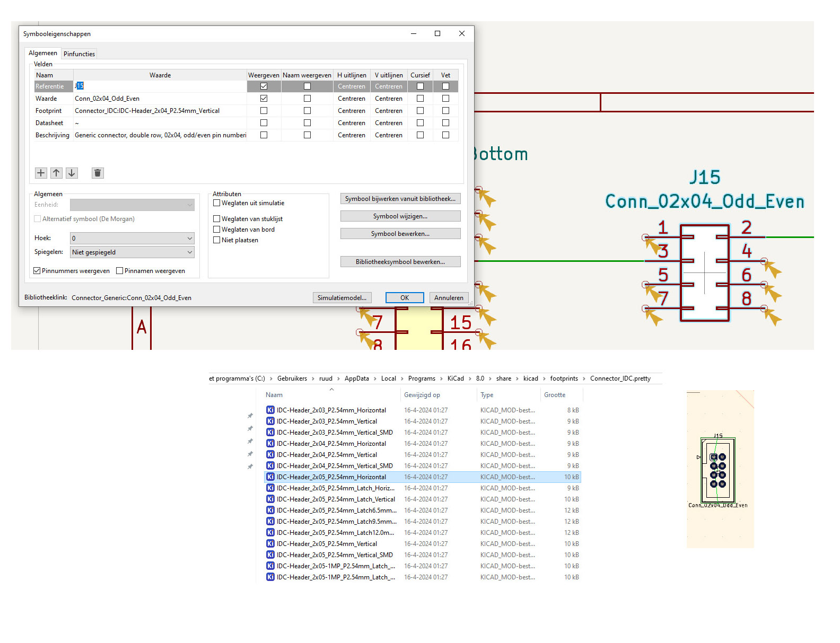
Task: Click Symbool bijwerken vanuit bibliotheek button
Action: 400,199
